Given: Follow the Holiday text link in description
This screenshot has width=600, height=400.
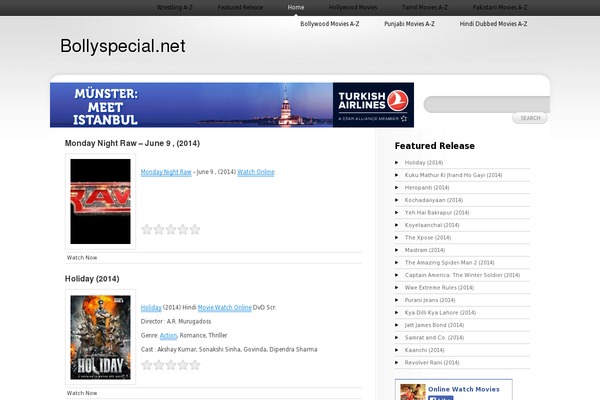Looking at the screenshot, I should [x=151, y=307].
